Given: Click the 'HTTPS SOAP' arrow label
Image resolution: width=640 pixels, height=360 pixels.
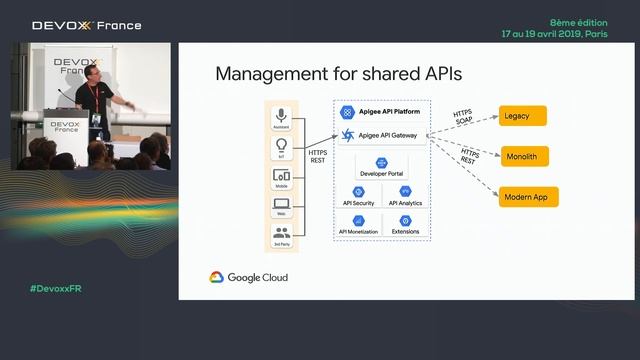Looking at the screenshot, I should [x=463, y=117].
